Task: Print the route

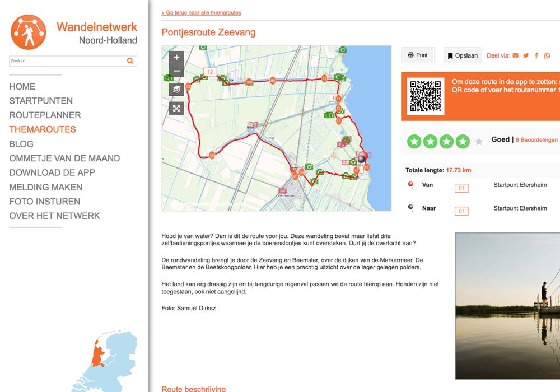Action: tap(418, 55)
